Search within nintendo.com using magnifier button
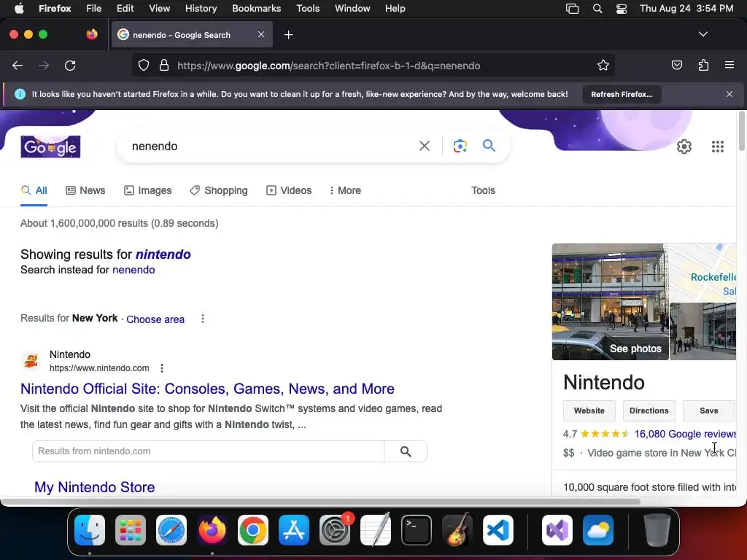 click(406, 451)
